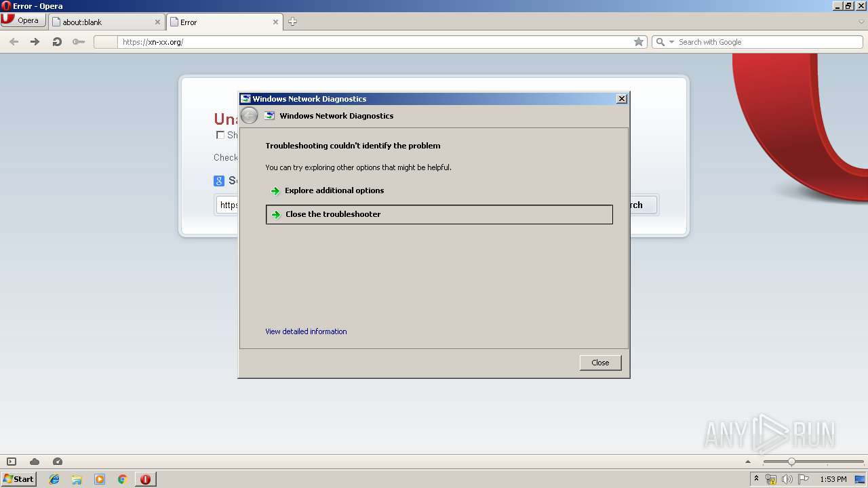Click the Search with Google field
The height and width of the screenshot is (488, 868).
[x=769, y=42]
